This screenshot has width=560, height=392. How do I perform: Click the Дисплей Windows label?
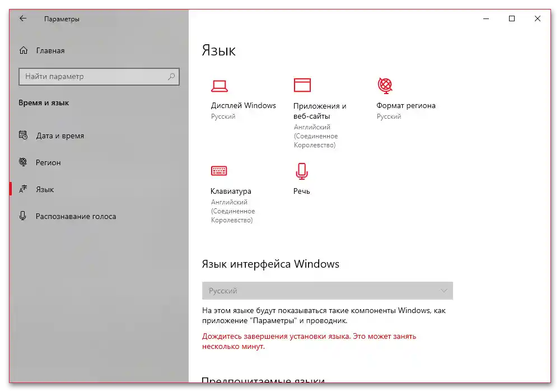click(x=243, y=106)
